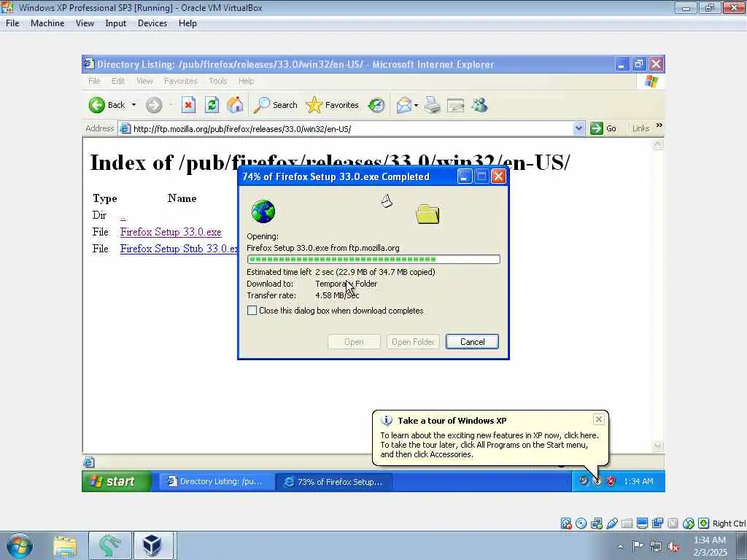
Task: Open Search pane via magnifier icon
Action: [262, 105]
